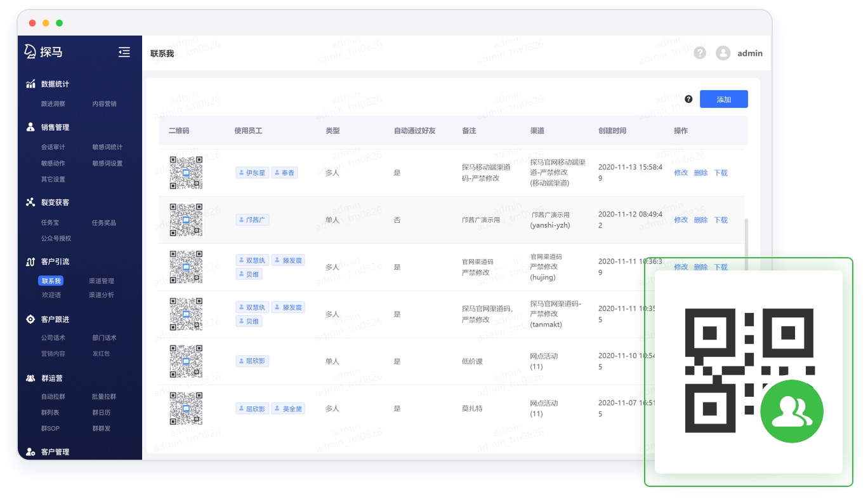868x499 pixels.
Task: Click the black help icon beside 添加
Action: pos(688,99)
